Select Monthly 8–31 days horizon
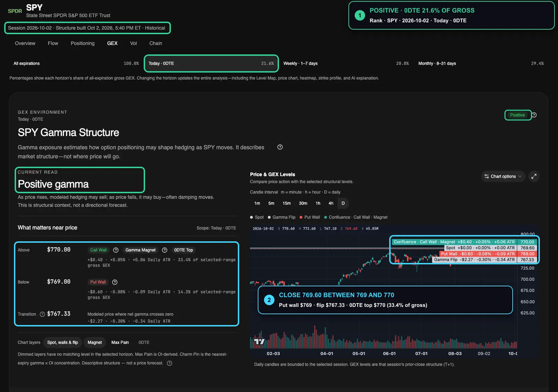558x392 pixels. [x=481, y=63]
